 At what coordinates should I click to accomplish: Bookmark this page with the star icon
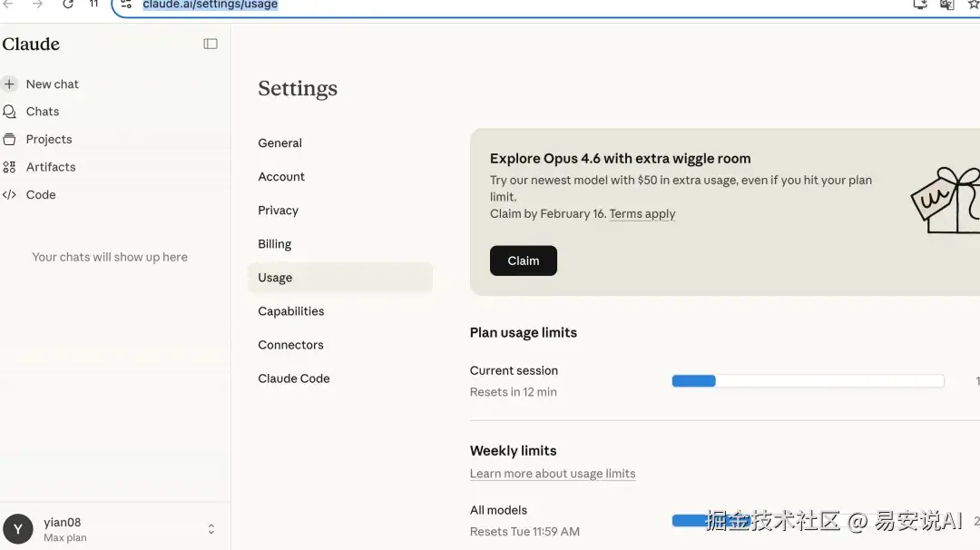(x=974, y=5)
